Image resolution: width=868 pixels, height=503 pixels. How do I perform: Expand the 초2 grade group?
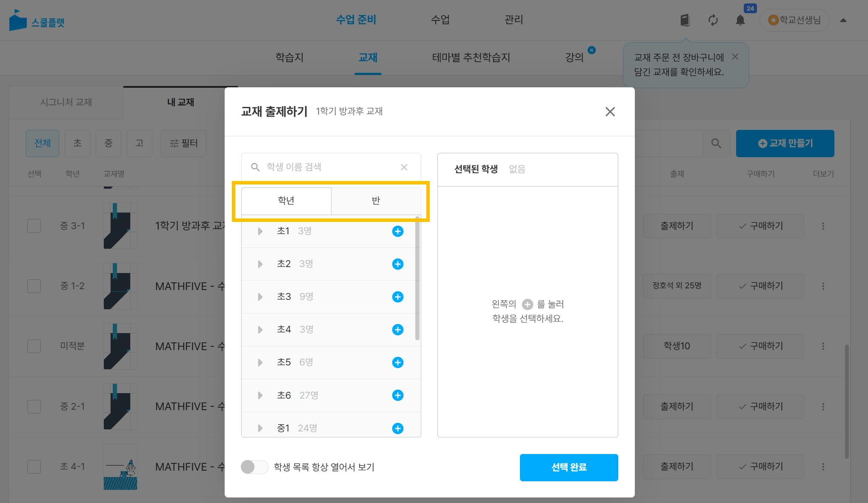coord(260,264)
